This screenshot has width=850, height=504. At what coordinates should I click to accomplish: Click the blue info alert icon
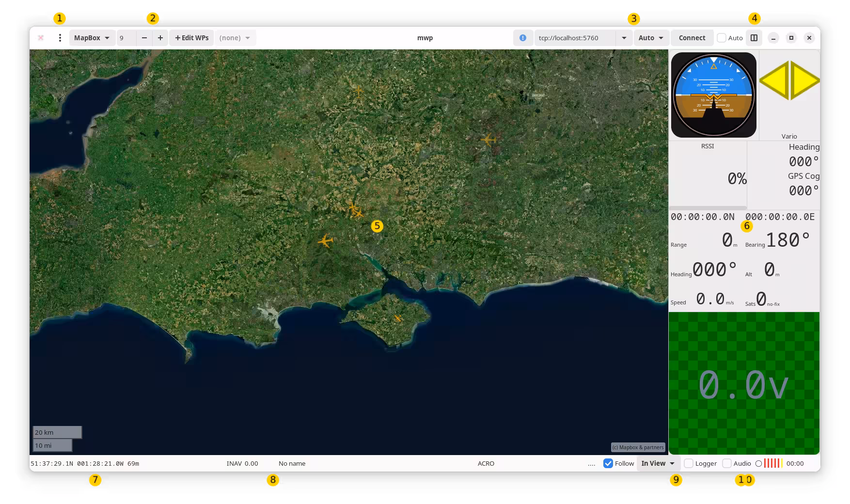point(523,38)
